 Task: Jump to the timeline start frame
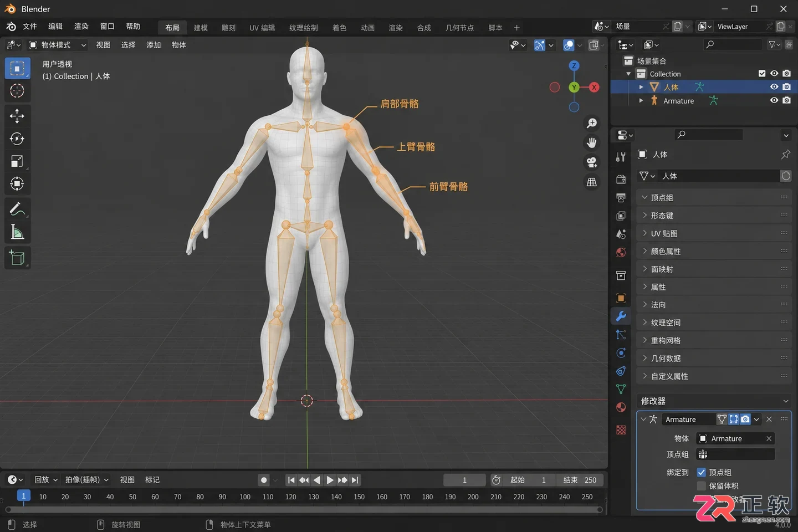(x=291, y=480)
